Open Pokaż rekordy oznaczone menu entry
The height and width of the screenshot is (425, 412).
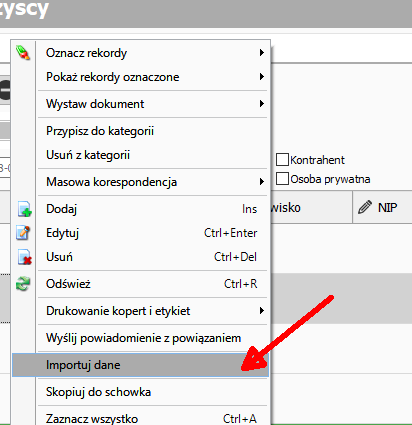140,77
